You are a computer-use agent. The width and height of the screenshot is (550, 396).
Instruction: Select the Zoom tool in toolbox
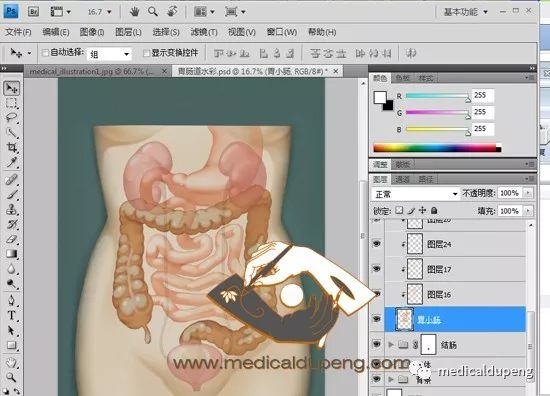(12, 377)
